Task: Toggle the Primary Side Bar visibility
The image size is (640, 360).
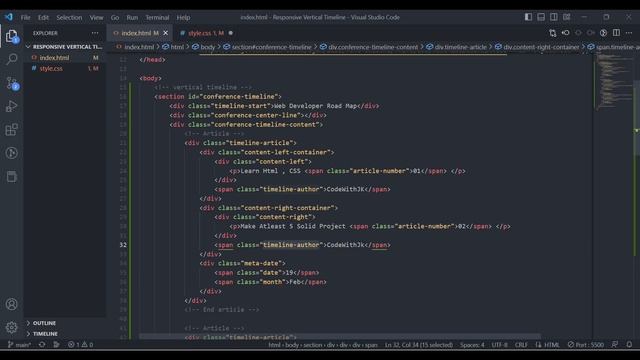Action: [x=528, y=17]
